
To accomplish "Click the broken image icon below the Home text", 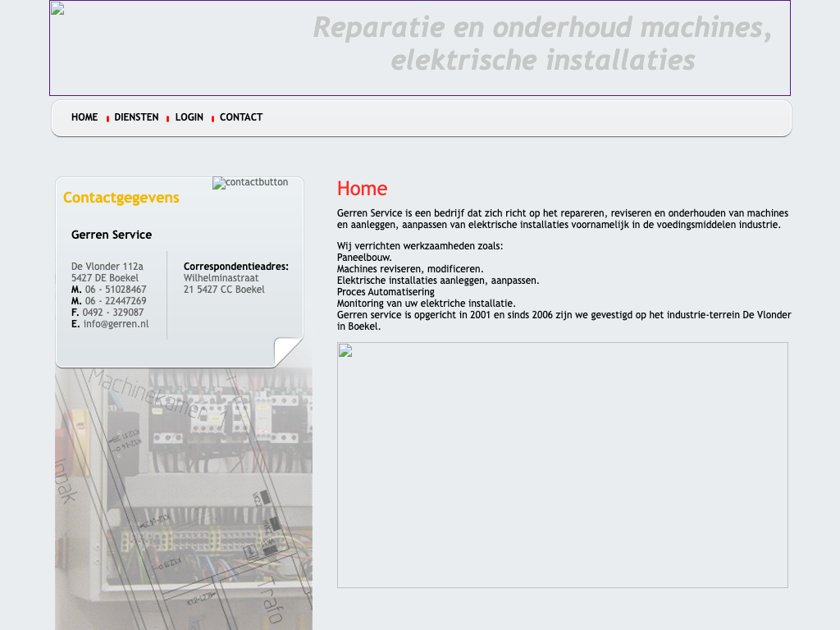I will coord(345,351).
